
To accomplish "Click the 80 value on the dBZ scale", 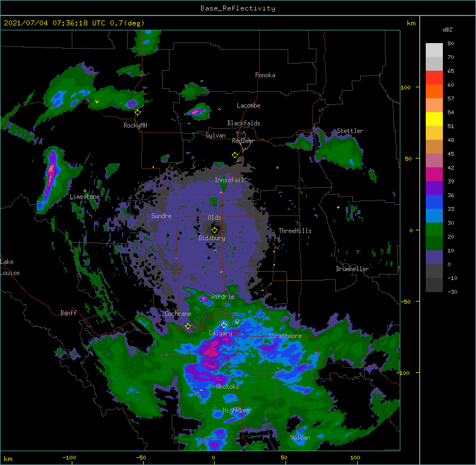I will click(451, 44).
